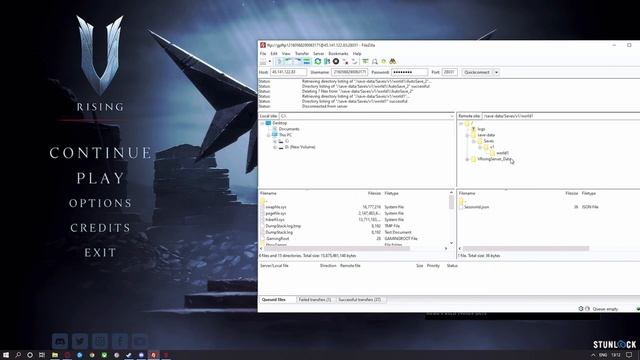Open the Edit menu in FileZilla
The image size is (640, 360).
(274, 53)
